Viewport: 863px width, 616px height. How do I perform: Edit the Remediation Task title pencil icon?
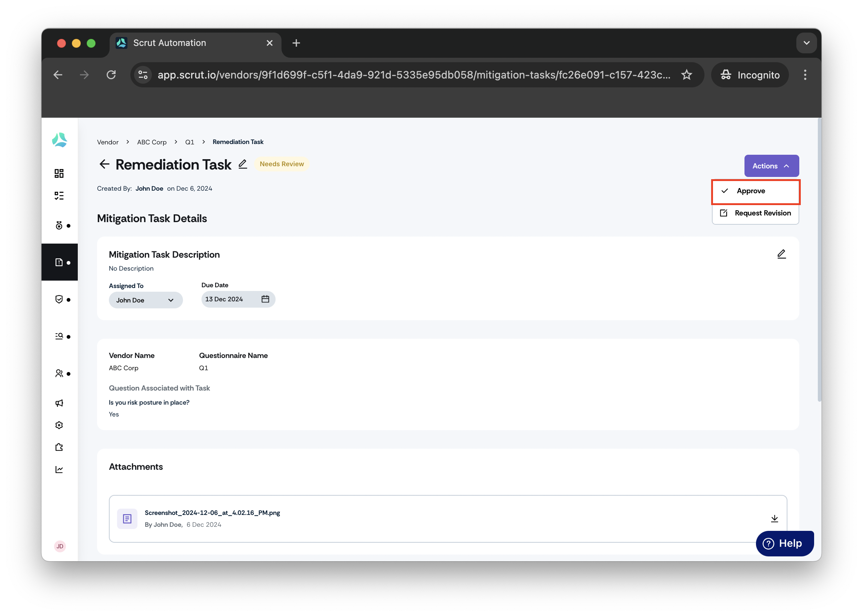[x=243, y=164]
